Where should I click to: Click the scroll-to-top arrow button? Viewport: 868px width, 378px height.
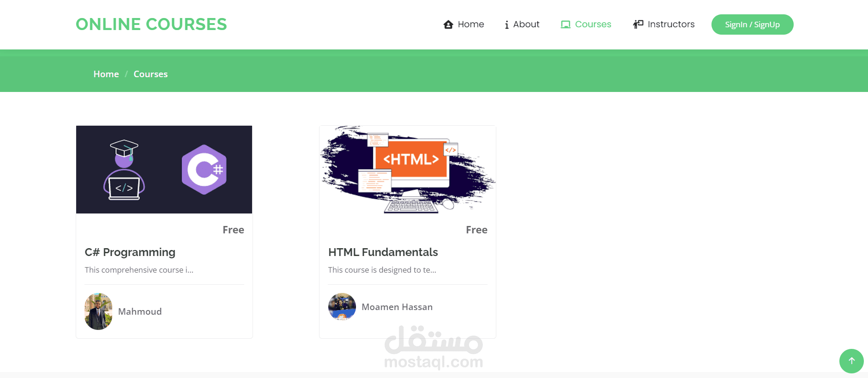coord(851,361)
